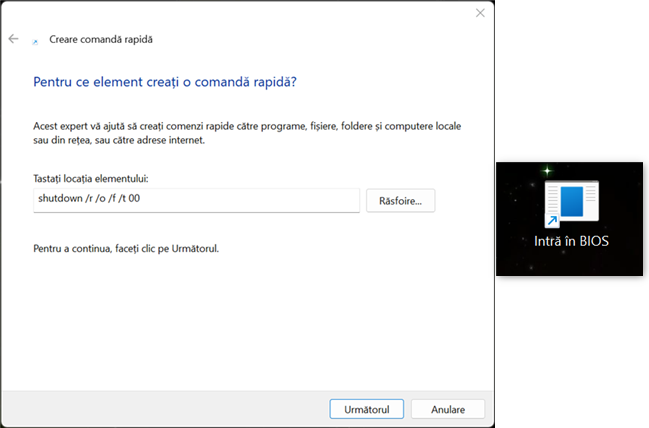The height and width of the screenshot is (428, 649).
Task: Click the Intră în BIOS shortcut label
Action: coord(571,241)
